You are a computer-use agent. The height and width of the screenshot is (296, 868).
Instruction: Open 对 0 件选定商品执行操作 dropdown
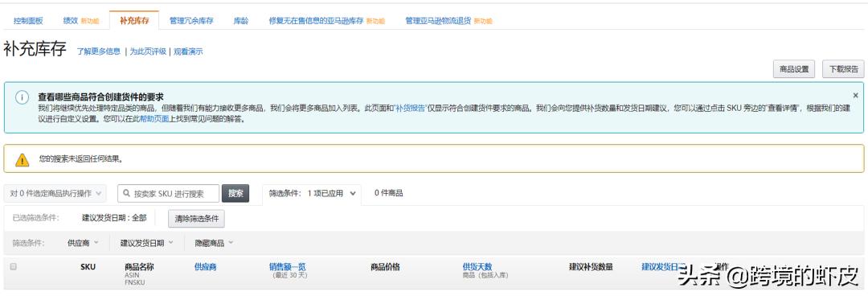55,194
